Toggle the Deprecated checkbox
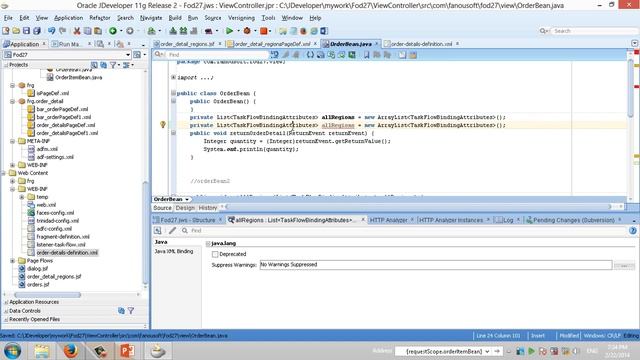Image resolution: width=640 pixels, height=360 pixels. point(215,254)
